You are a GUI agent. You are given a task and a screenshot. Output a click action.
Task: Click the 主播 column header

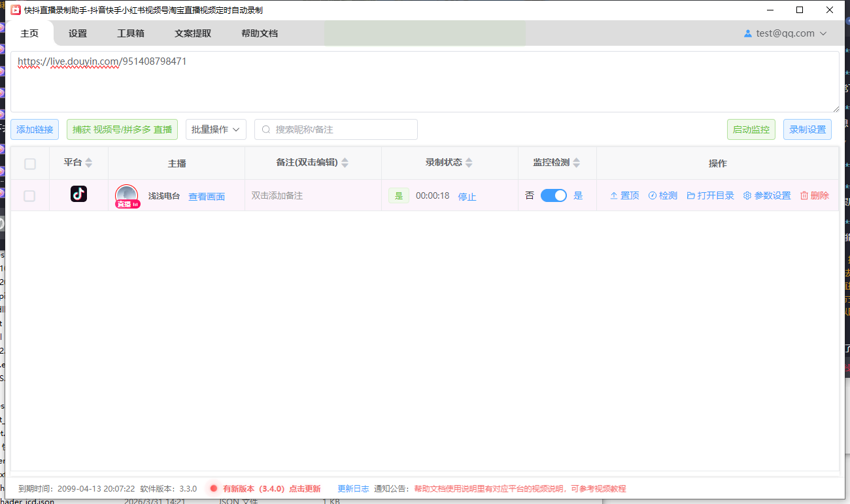[177, 163]
